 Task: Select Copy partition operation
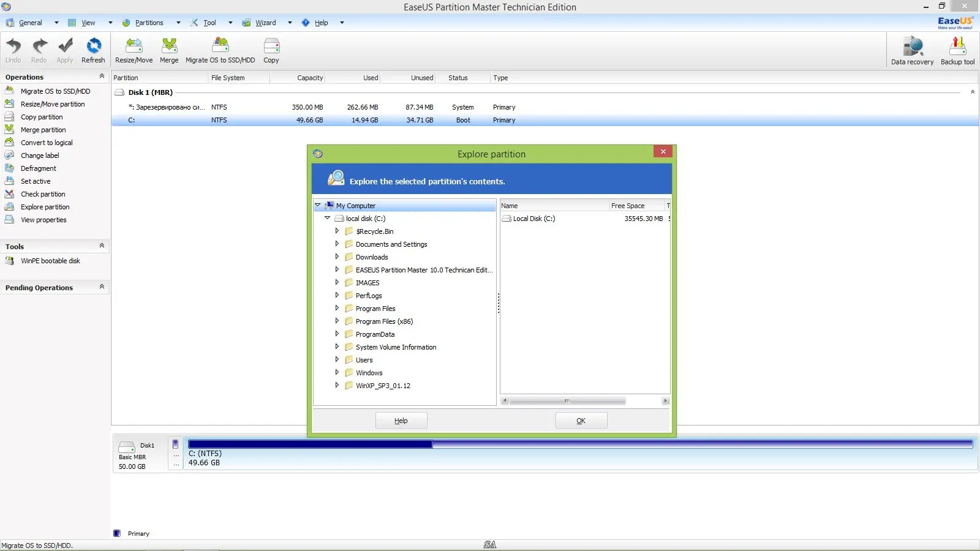[x=42, y=117]
